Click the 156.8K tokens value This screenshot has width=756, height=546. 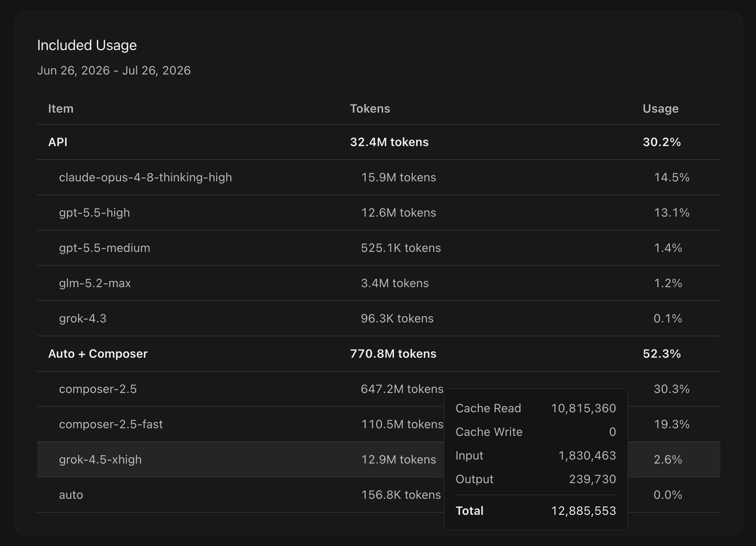coord(401,495)
